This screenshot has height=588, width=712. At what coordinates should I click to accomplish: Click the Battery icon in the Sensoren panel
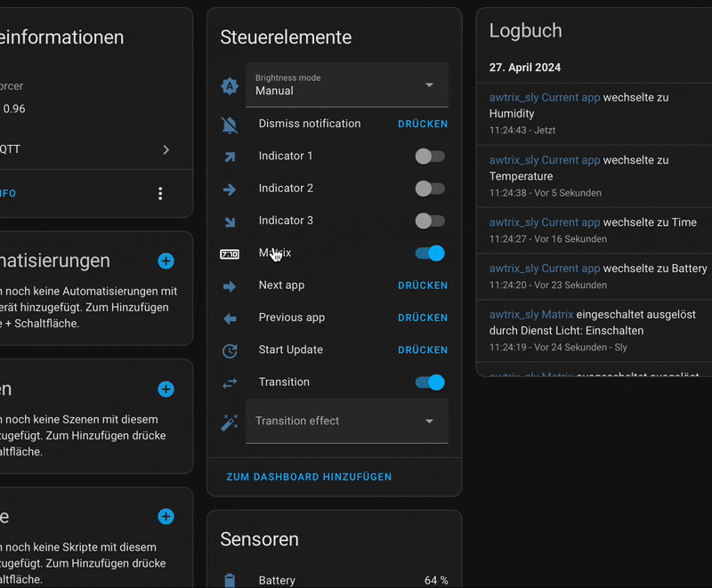click(230, 580)
